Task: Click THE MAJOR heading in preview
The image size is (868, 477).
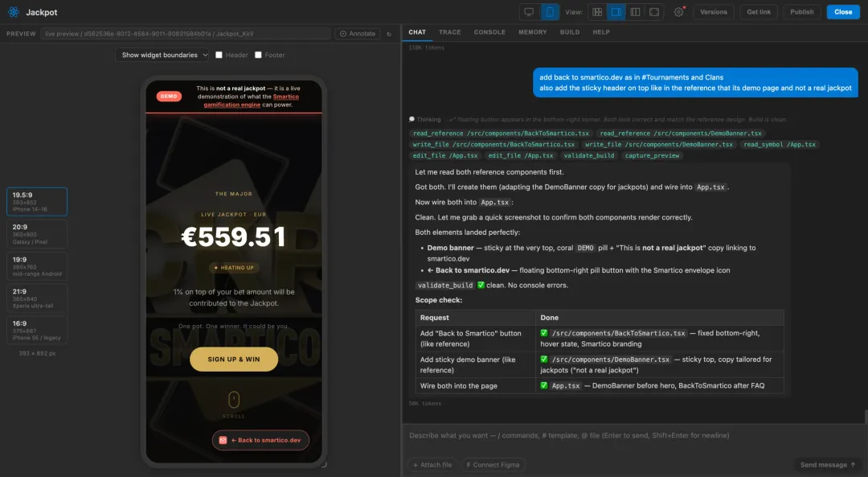Action: 234,194
